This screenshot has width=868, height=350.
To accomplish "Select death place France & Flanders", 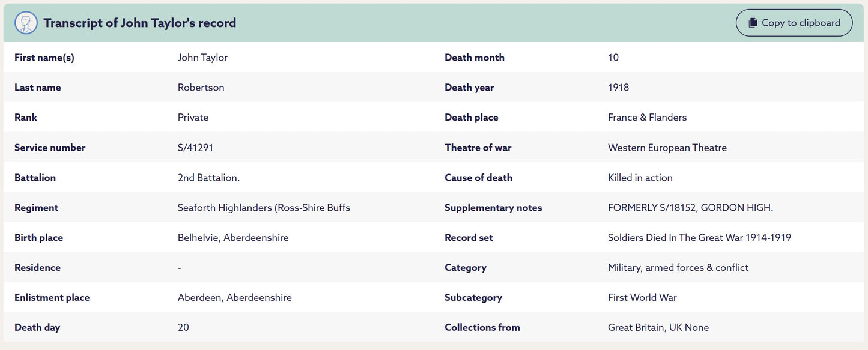I will pos(647,118).
